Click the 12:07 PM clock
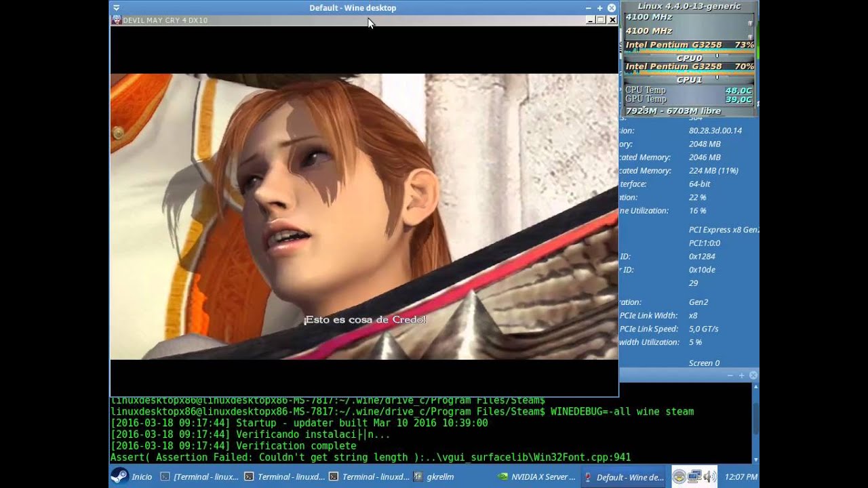This screenshot has height=488, width=868. tap(741, 477)
